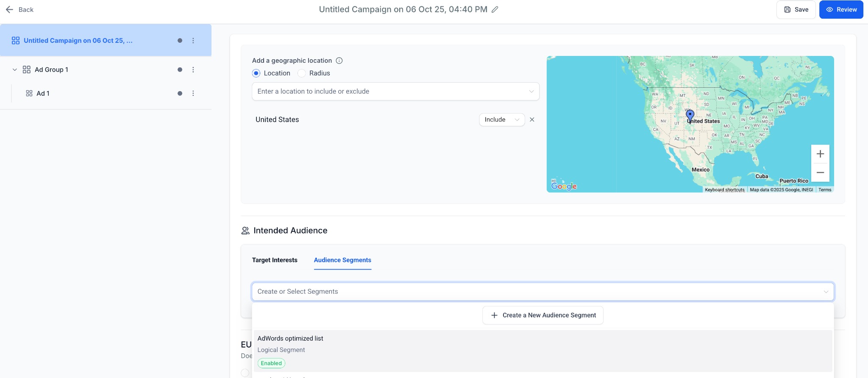This screenshot has height=378, width=868.
Task: Click Ad 1 grid icon
Action: [29, 93]
